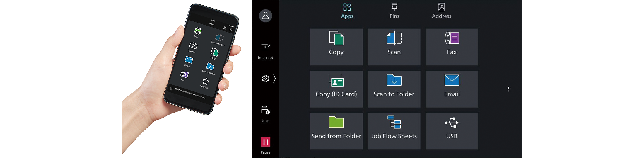
Task: Open the Fax app tile
Action: 452,47
